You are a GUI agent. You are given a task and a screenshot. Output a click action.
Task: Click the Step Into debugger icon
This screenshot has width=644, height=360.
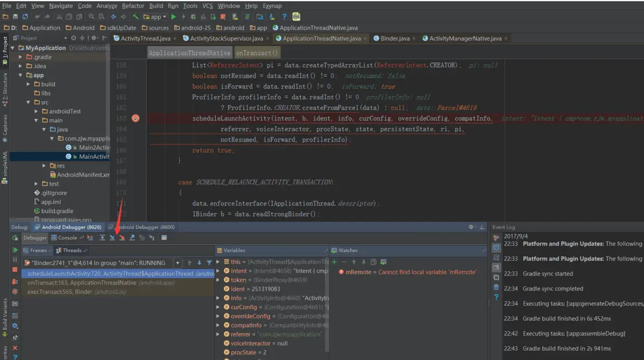click(x=112, y=238)
